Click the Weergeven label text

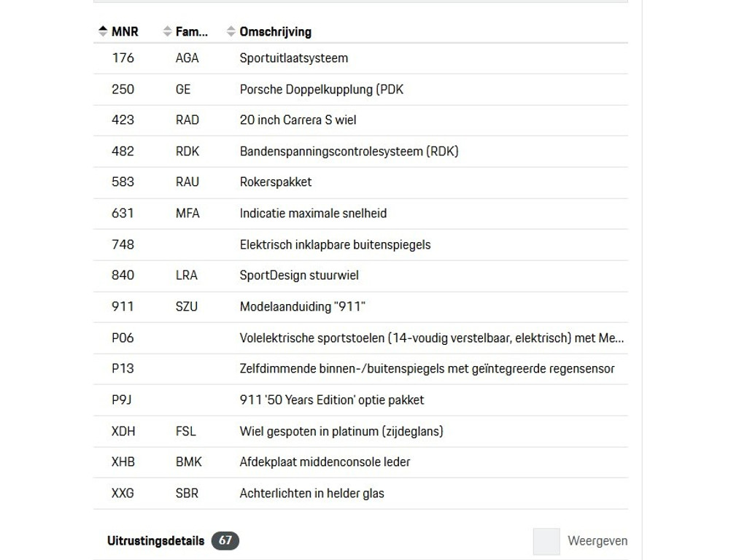(x=597, y=541)
